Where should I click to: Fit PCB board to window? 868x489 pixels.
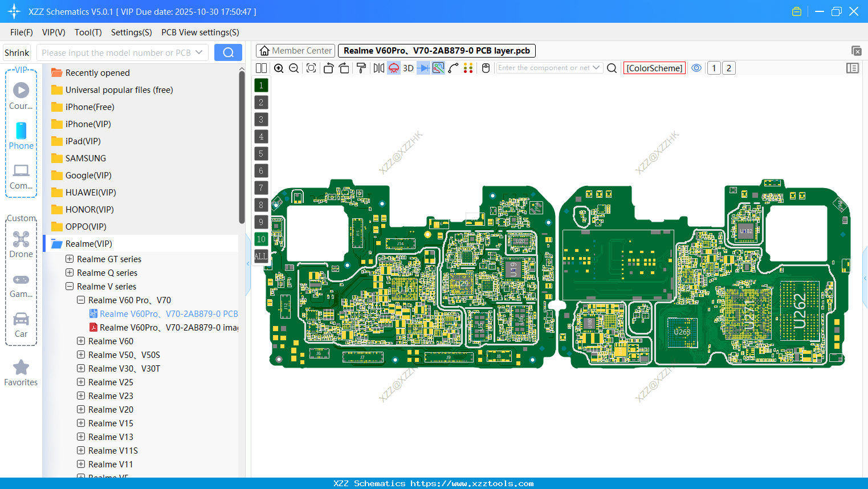(x=311, y=68)
